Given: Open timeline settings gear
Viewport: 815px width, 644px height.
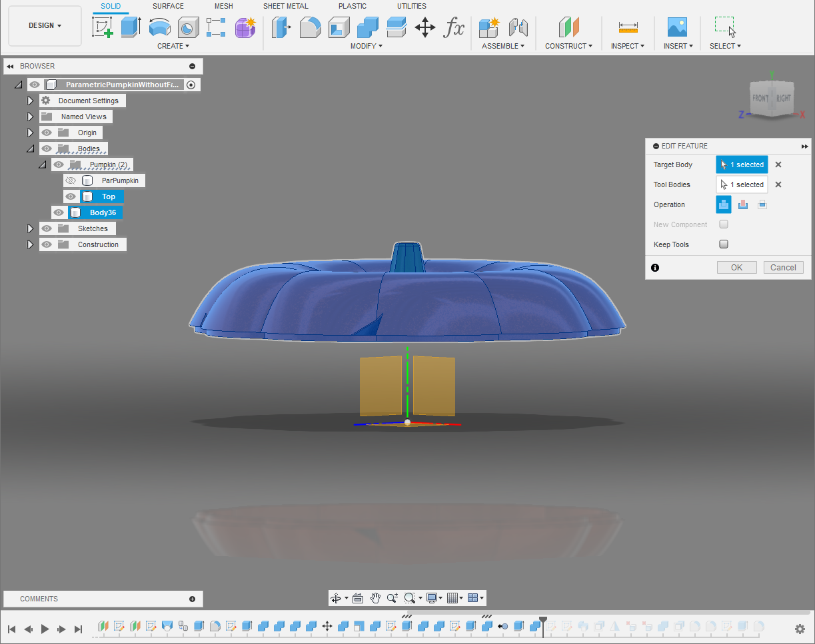Looking at the screenshot, I should (800, 629).
